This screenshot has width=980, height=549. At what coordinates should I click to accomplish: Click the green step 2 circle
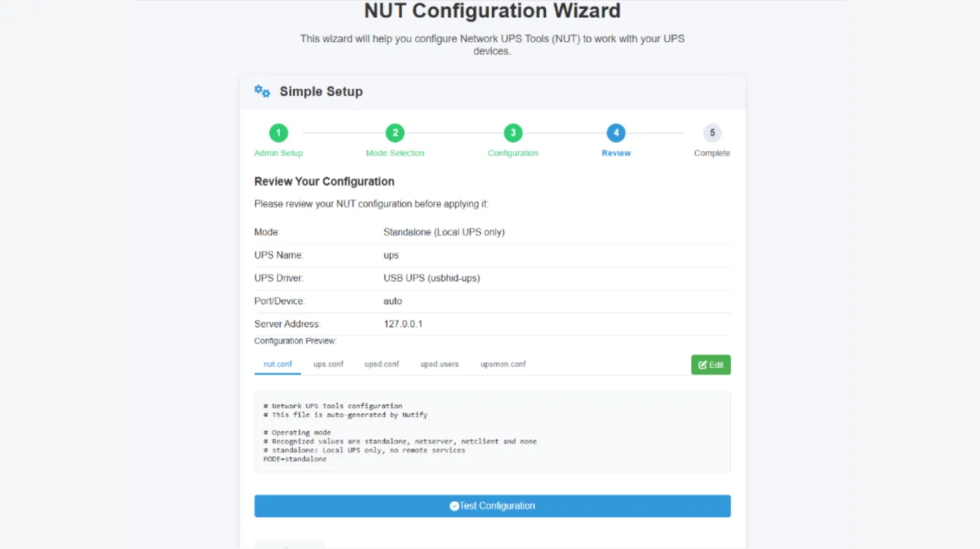click(395, 133)
